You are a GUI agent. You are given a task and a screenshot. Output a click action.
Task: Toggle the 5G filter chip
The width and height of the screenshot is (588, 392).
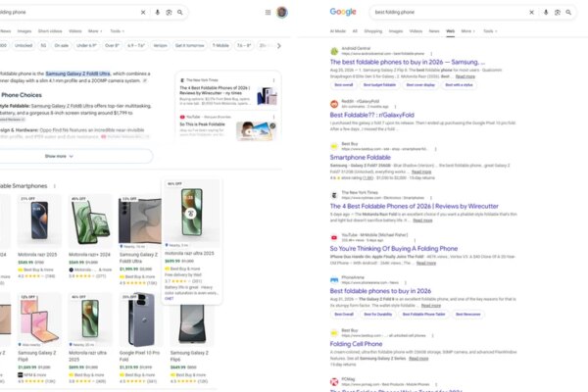(x=43, y=45)
